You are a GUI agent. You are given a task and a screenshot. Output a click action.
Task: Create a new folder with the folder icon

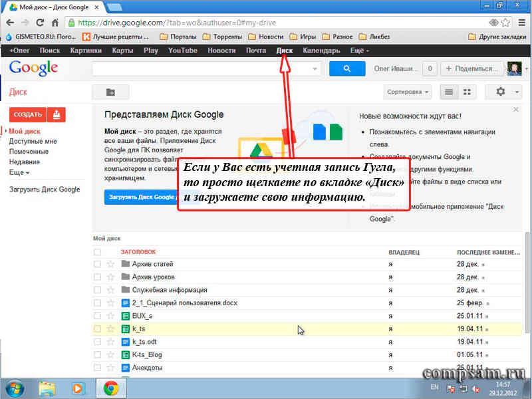110,92
